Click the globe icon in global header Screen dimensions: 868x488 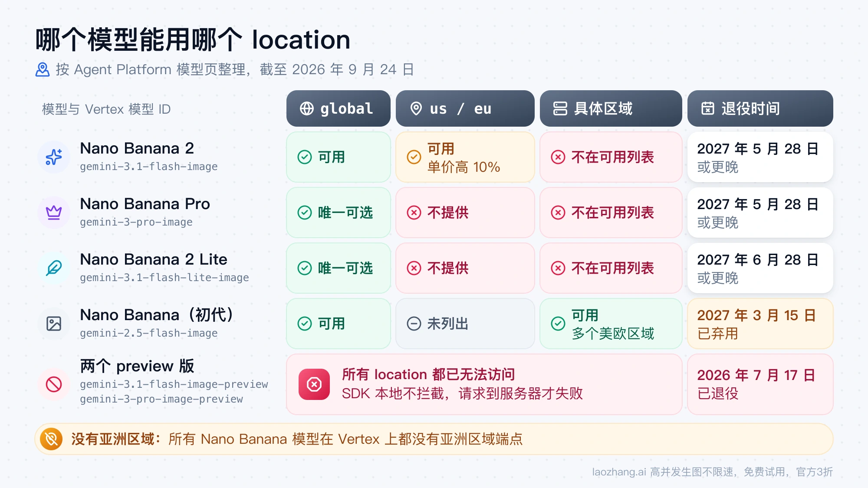point(307,108)
